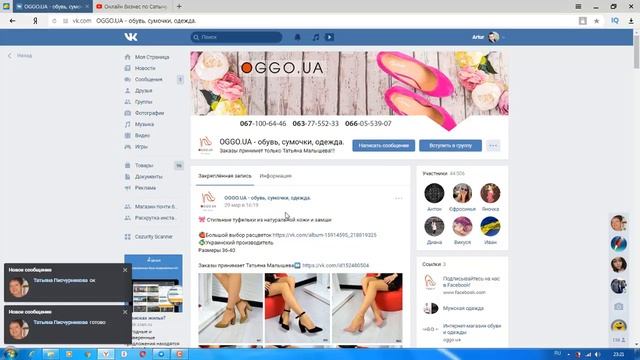Click the VK logo in header
This screenshot has width=640, height=360.
tap(131, 37)
